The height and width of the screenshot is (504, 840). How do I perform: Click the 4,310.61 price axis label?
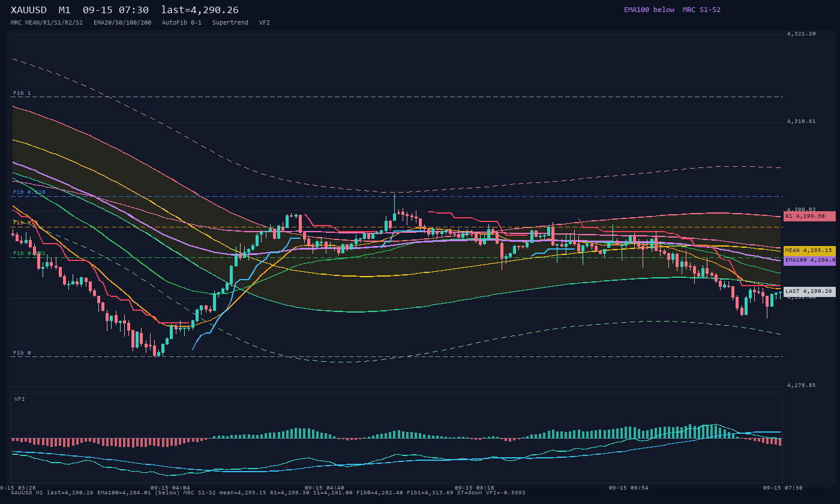click(x=802, y=121)
